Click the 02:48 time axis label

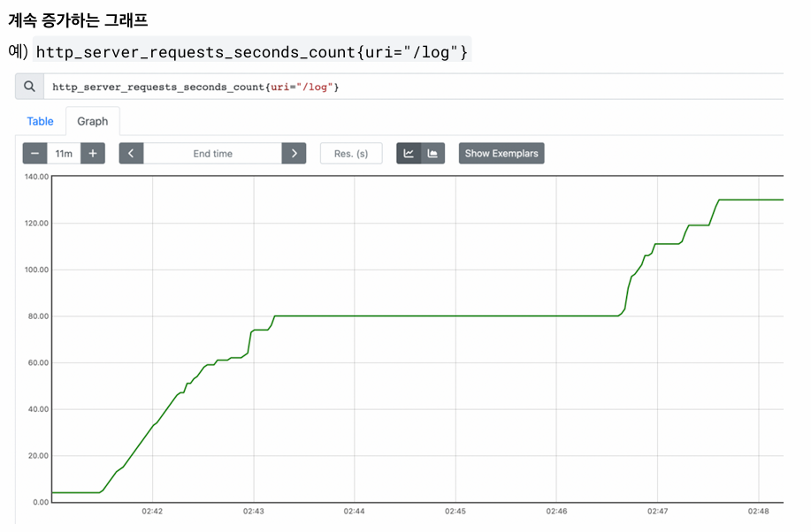click(758, 512)
